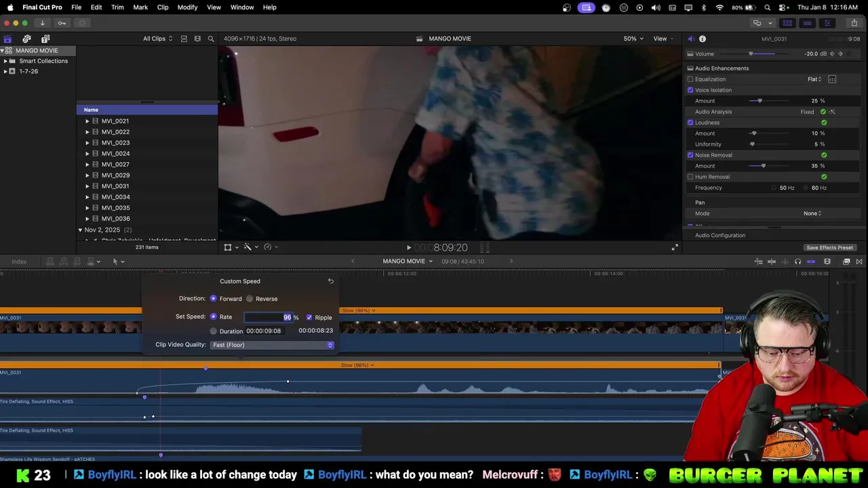Toggle clip grouping appearance icon in browser

click(x=184, y=39)
